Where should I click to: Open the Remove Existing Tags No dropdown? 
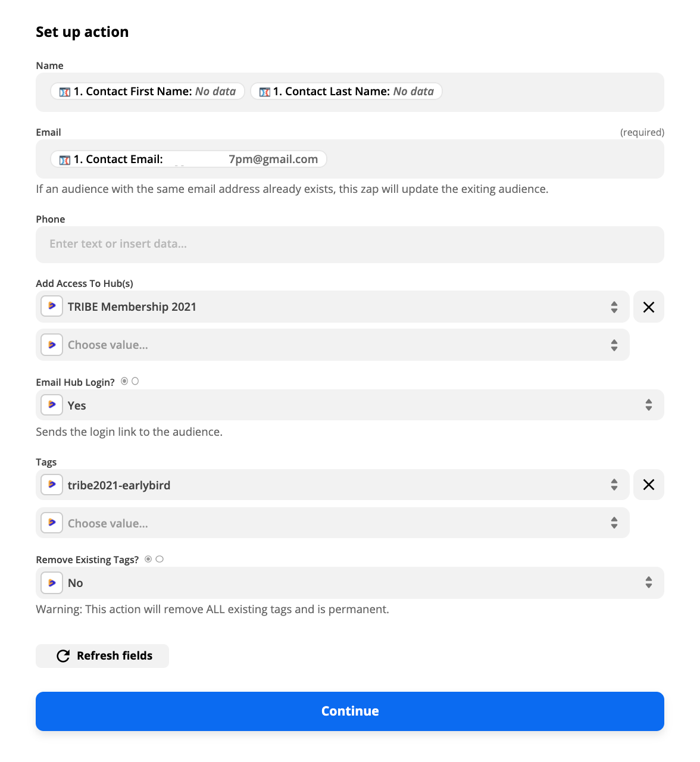point(350,583)
